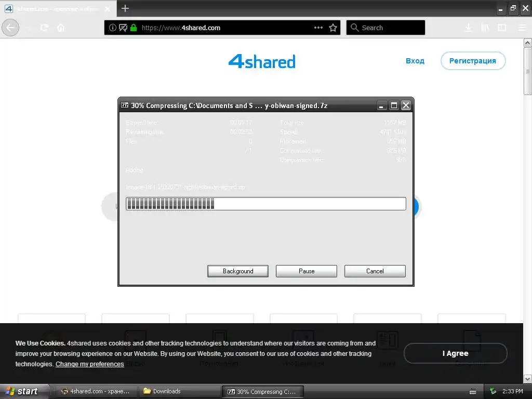Click the keyboard icon in system tray
Image resolution: width=532 pixels, height=399 pixels.
coord(473,392)
